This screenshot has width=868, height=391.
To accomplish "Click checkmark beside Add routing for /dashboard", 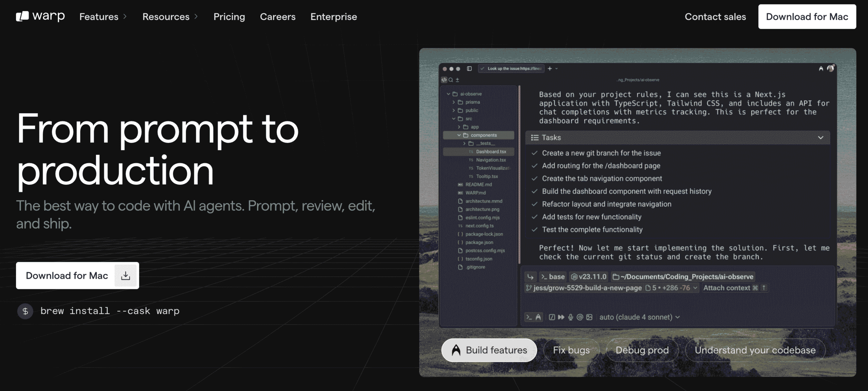I will [x=534, y=166].
